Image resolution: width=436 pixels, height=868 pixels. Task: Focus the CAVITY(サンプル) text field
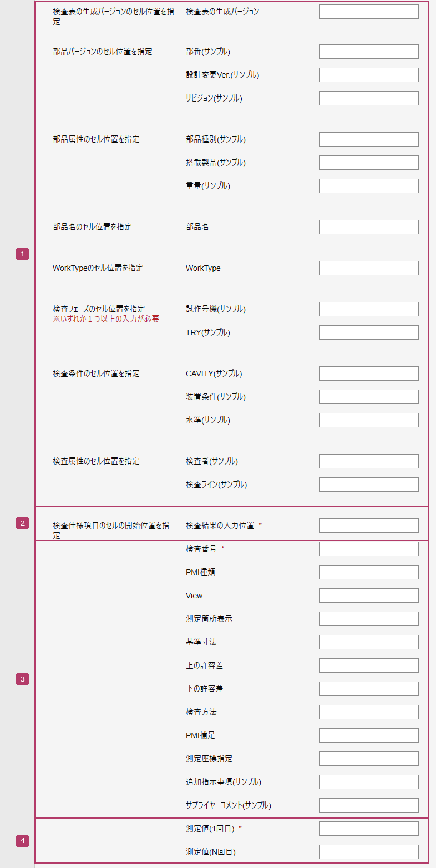pos(368,374)
